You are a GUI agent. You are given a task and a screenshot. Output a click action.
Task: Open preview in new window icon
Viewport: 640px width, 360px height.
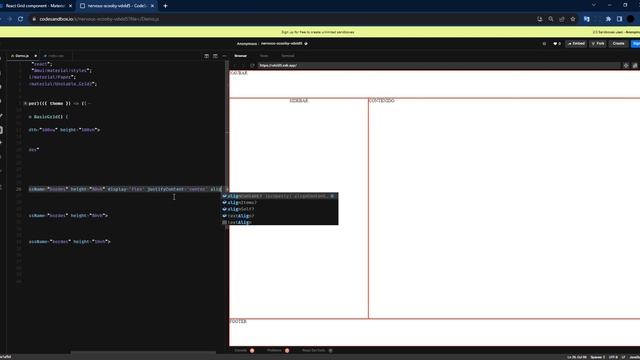(x=635, y=65)
